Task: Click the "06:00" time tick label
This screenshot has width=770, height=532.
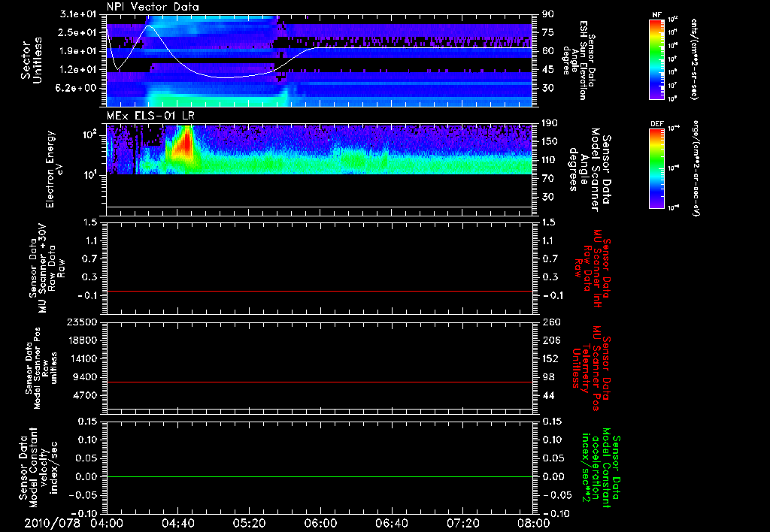Action: [x=320, y=523]
